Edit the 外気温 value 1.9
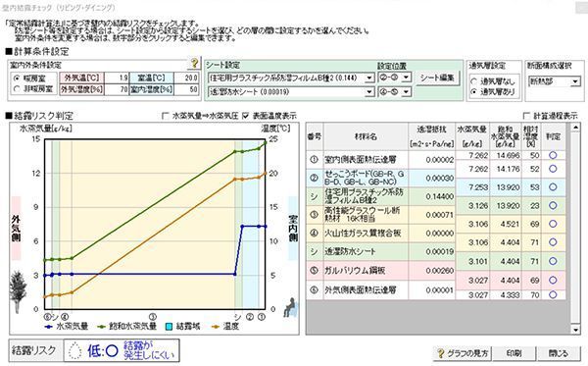Viewport: 588px width, 366px height. [x=117, y=78]
